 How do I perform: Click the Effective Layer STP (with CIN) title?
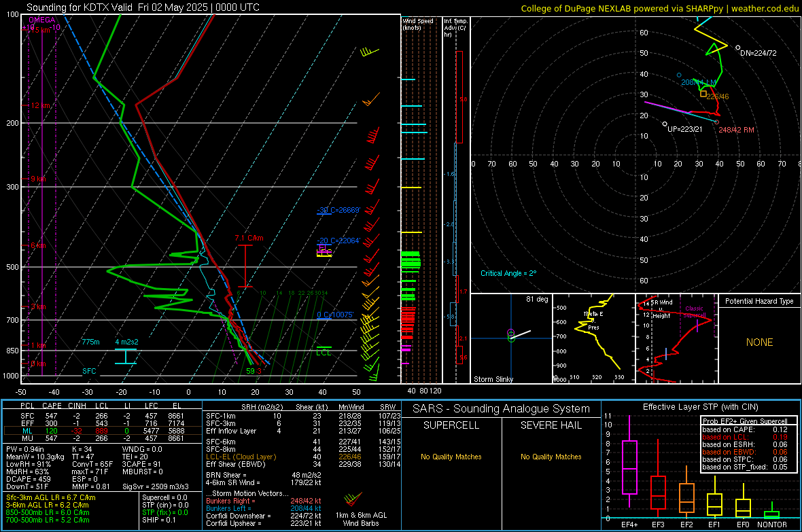[700, 407]
